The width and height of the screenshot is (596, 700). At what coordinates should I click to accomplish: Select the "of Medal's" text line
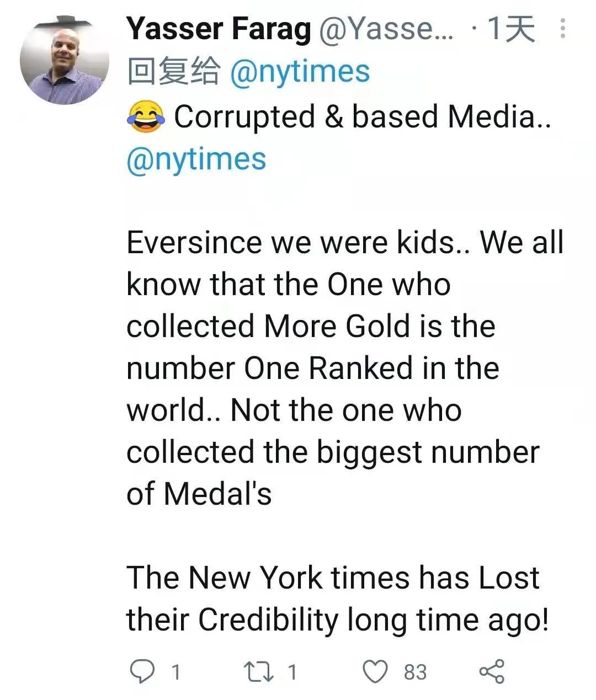(199, 493)
